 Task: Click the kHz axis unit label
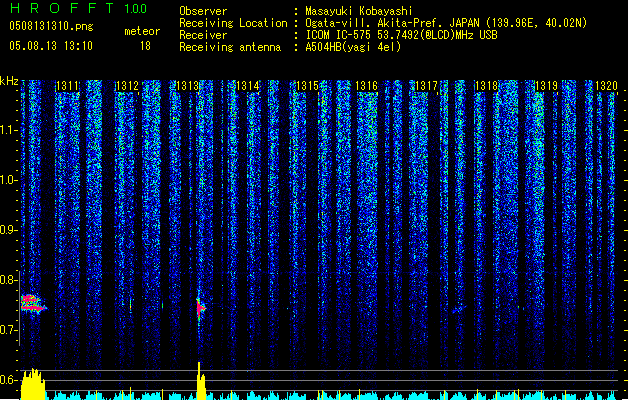pyautogui.click(x=9, y=81)
